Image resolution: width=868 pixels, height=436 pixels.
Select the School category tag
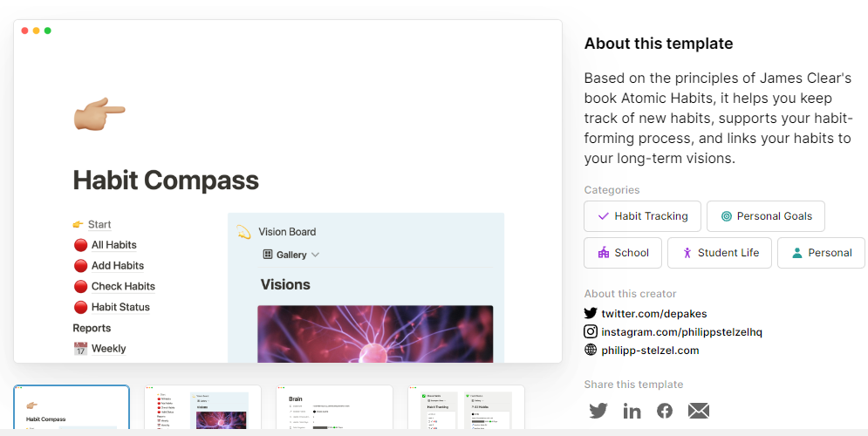tap(622, 253)
